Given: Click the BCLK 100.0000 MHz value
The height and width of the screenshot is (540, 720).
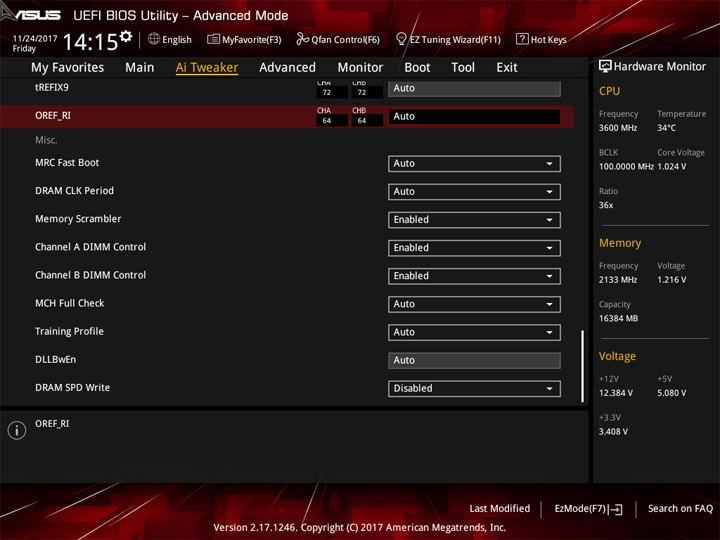Looking at the screenshot, I should point(626,167).
